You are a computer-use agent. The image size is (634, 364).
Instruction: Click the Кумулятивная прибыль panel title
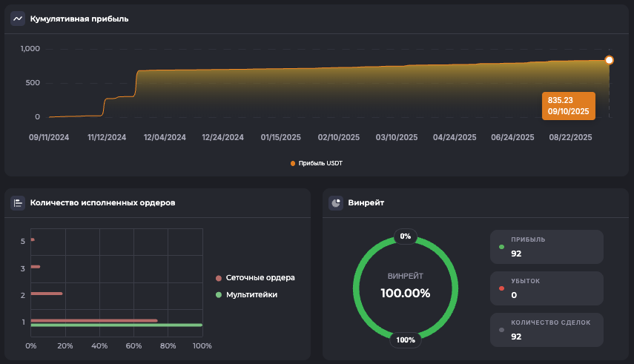[x=79, y=19]
